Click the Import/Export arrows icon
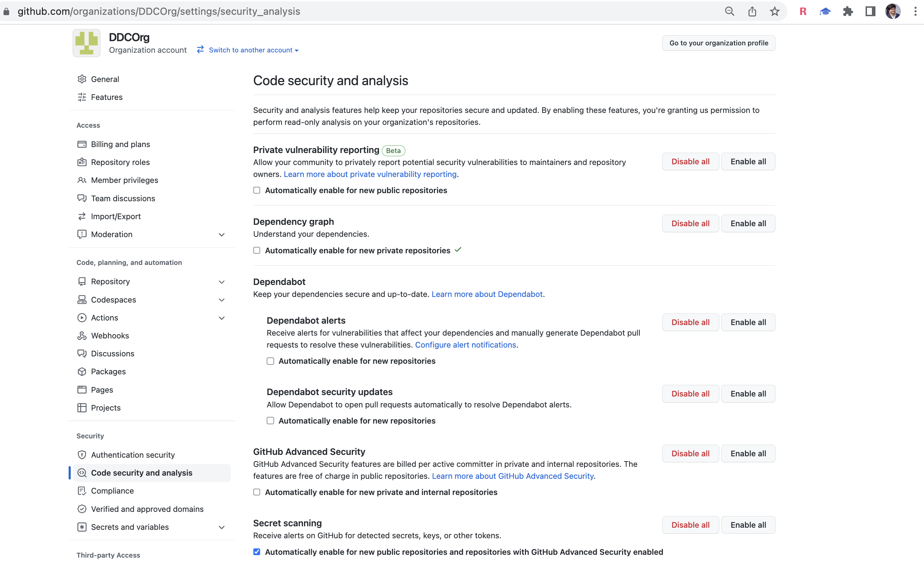The height and width of the screenshot is (565, 924). click(82, 216)
